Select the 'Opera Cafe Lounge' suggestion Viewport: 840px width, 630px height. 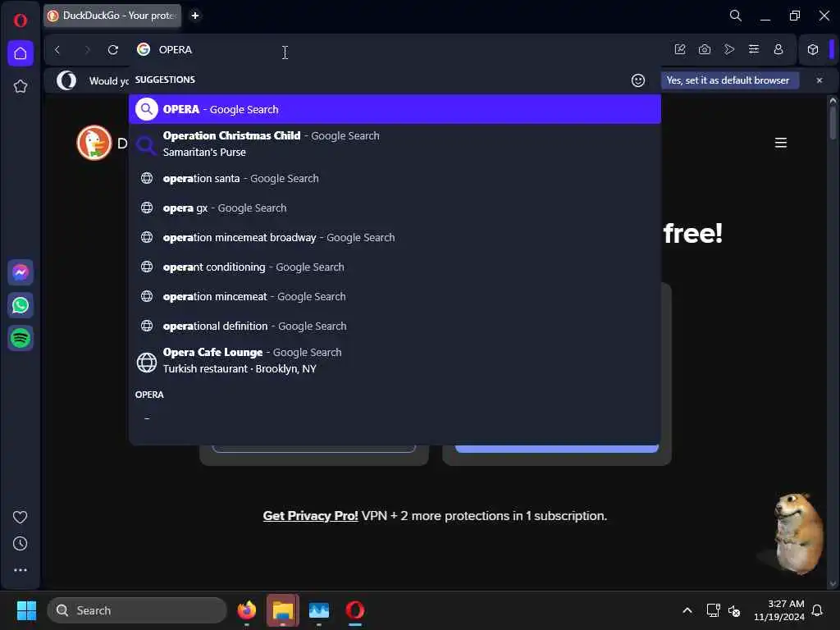coord(395,361)
